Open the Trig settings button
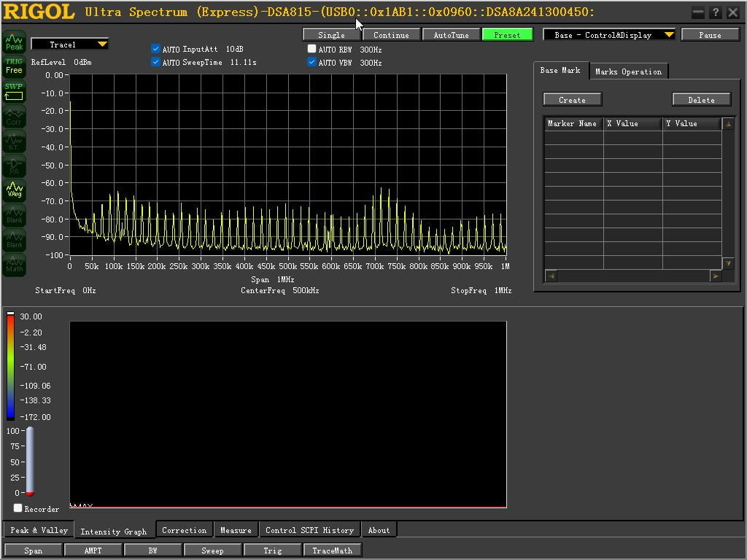Screen dimensions: 747x560 pyautogui.click(x=273, y=551)
